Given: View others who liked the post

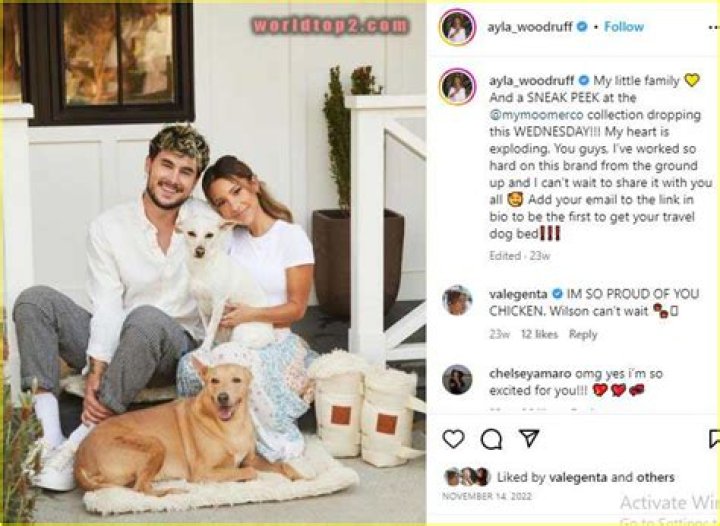Looking at the screenshot, I should 655,477.
